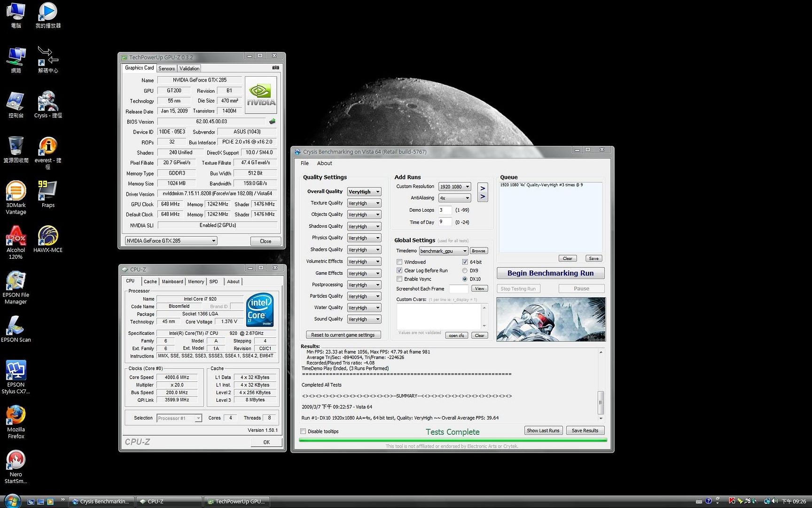812x508 pixels.
Task: Select the DX9 radio button
Action: click(x=465, y=270)
